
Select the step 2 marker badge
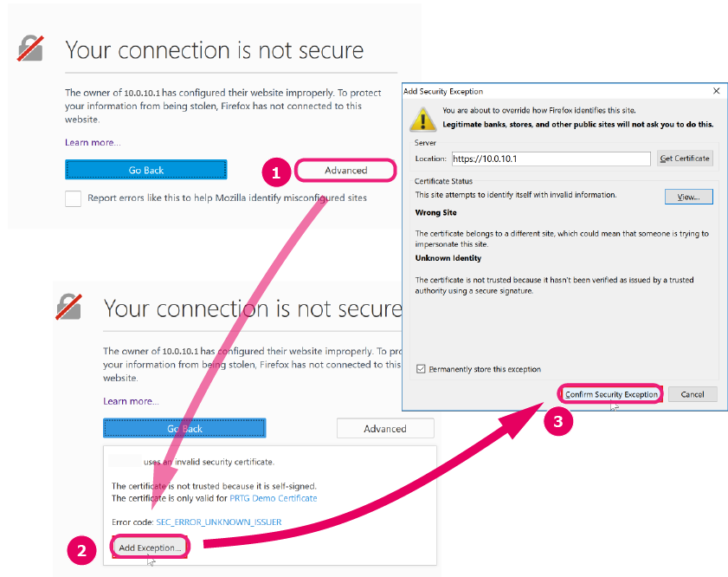pos(81,550)
